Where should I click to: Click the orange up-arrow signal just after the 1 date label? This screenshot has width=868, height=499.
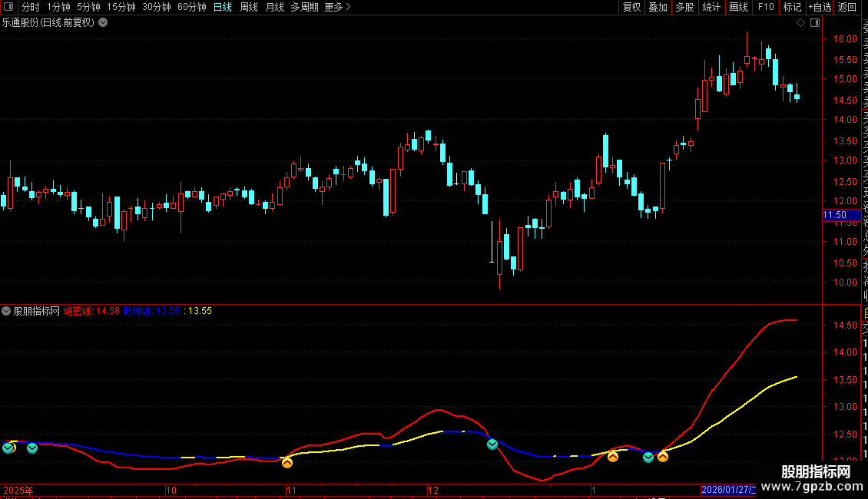tap(613, 457)
